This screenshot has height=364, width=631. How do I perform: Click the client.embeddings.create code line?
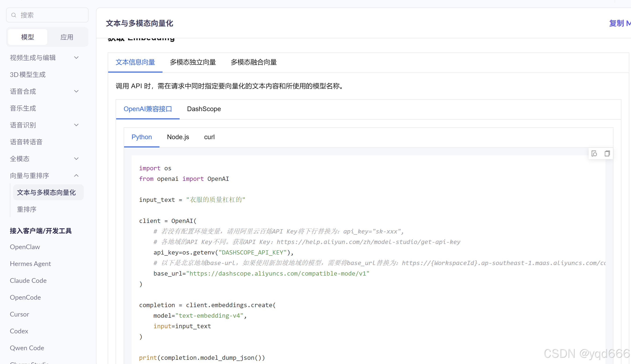[207, 305]
